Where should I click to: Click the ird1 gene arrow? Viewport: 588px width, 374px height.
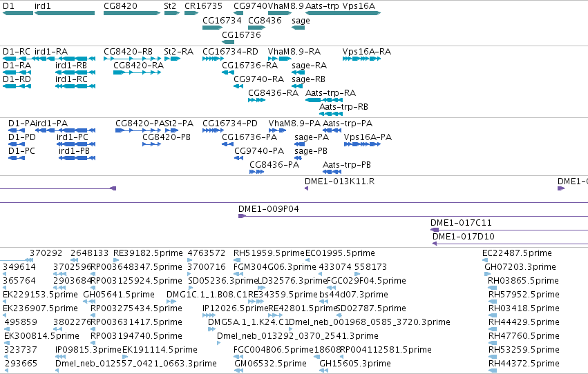pos(64,13)
